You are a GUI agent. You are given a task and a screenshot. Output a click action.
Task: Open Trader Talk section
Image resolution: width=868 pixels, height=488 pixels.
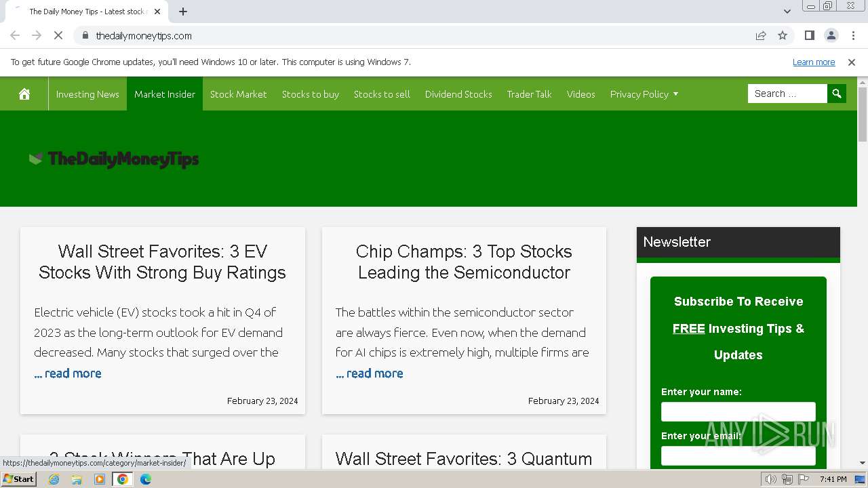[x=530, y=94]
